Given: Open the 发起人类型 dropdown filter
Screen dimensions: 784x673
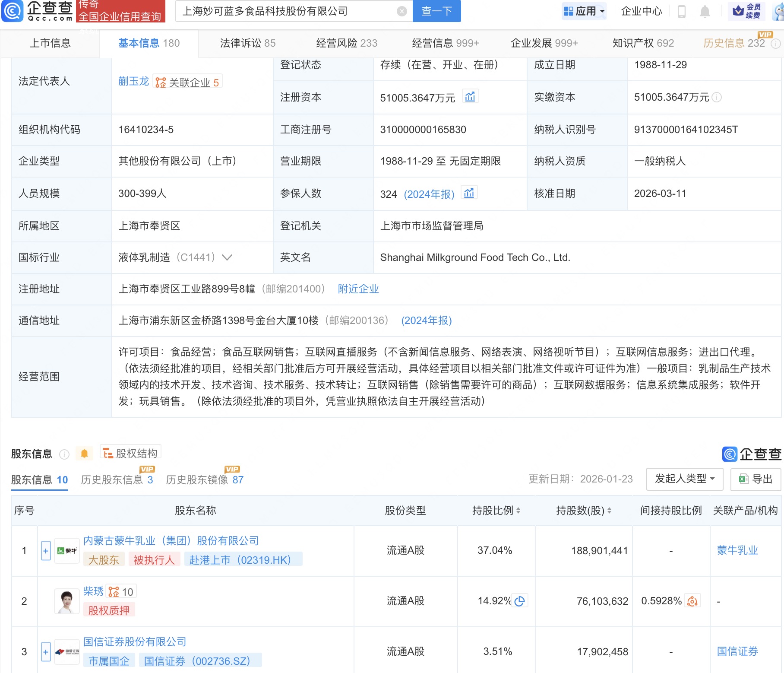Looking at the screenshot, I should (684, 479).
